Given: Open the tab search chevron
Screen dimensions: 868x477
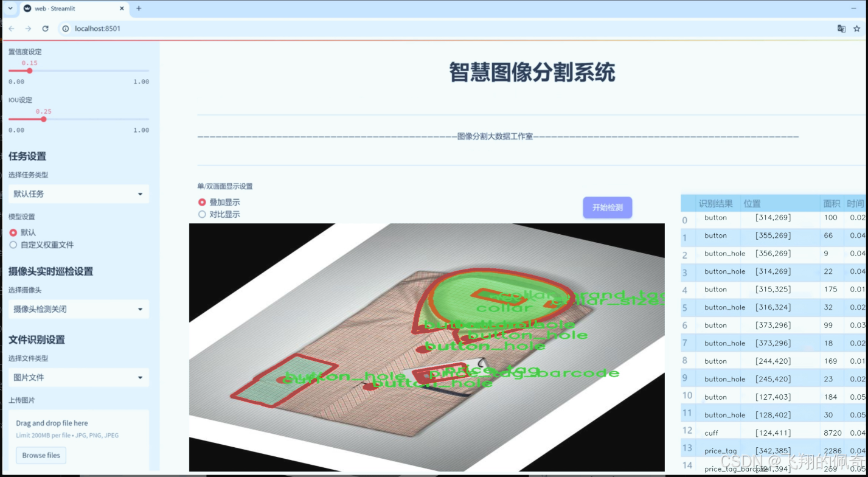Looking at the screenshot, I should [10, 9].
